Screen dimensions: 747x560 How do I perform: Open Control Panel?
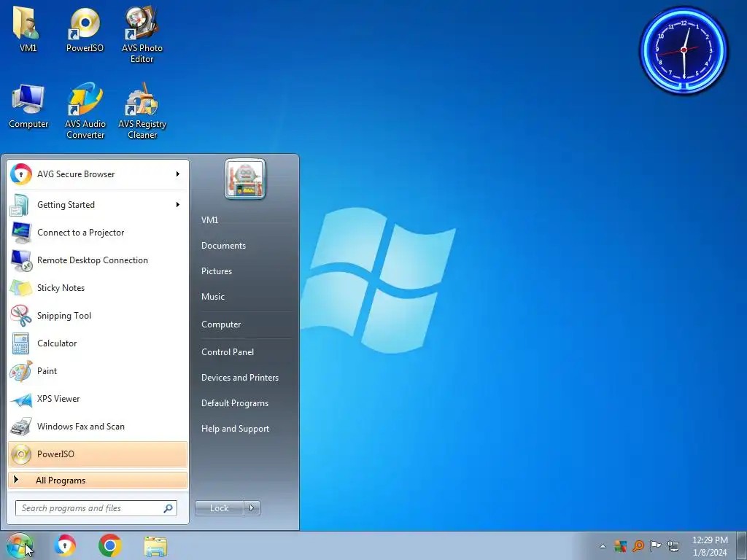pyautogui.click(x=228, y=352)
